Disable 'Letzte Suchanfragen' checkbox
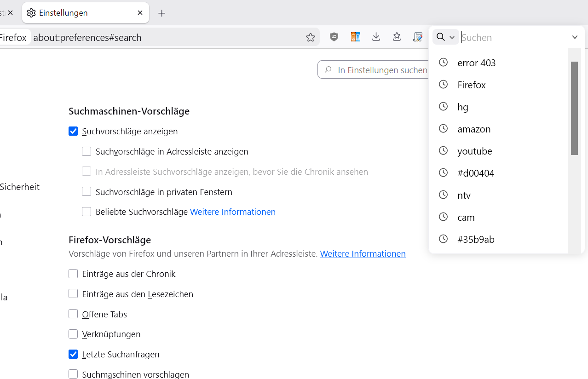588x379 pixels. [73, 355]
